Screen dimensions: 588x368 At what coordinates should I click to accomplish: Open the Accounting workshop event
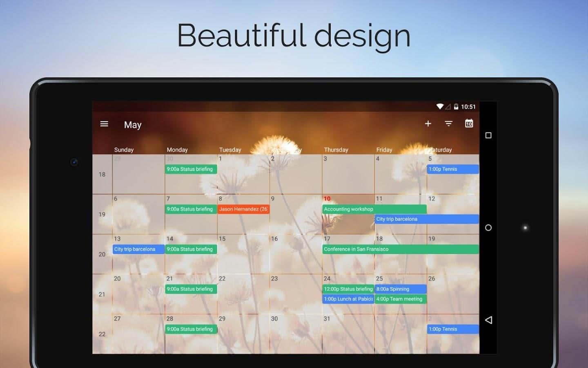(374, 209)
